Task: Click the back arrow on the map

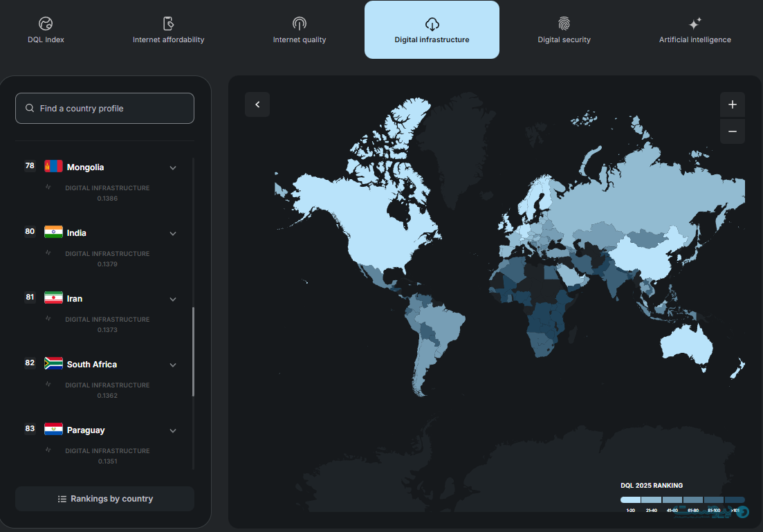Action: [x=257, y=104]
